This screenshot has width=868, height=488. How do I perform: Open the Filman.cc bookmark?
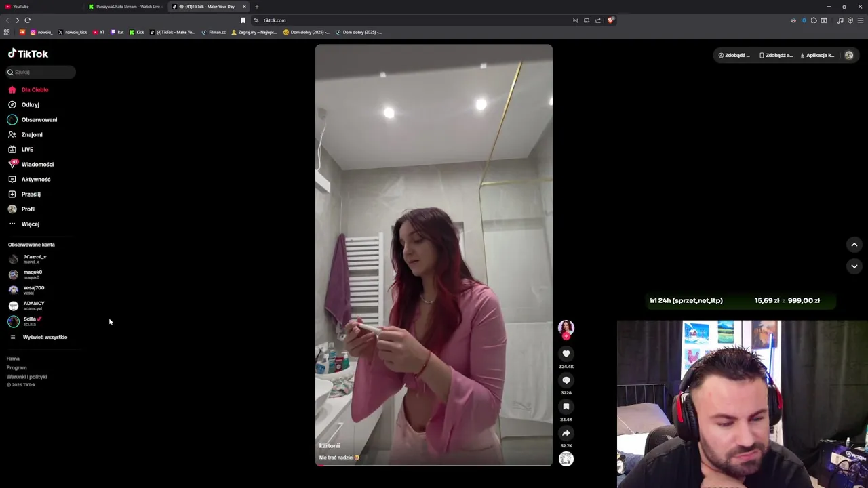pyautogui.click(x=214, y=32)
